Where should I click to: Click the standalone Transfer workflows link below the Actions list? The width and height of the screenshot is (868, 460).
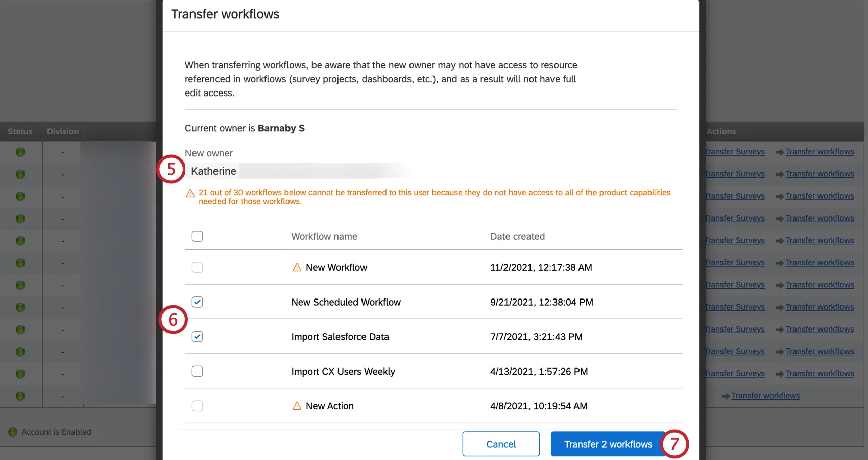click(765, 395)
